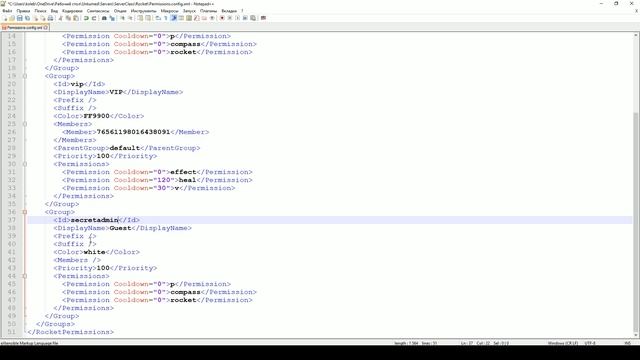Collapse the Permissions block at line 30
Screen dimensions: 640x360
[x=24, y=164]
